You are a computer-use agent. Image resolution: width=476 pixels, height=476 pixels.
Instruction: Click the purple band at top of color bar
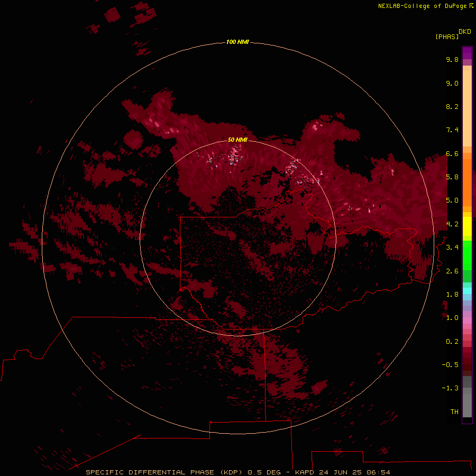pos(467,53)
